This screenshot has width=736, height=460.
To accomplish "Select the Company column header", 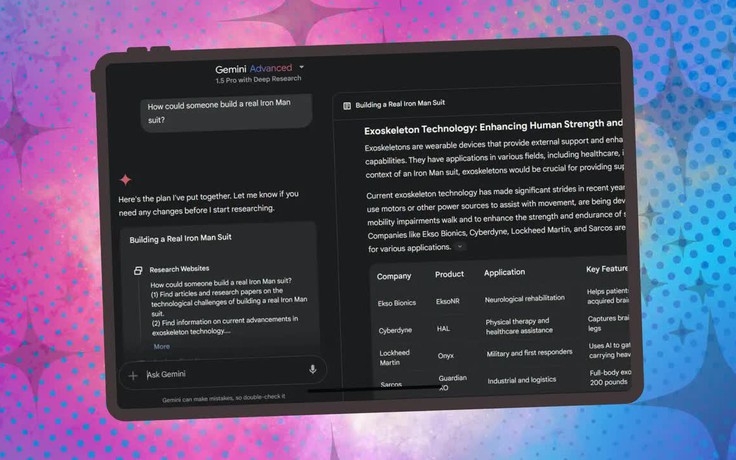I will [394, 275].
